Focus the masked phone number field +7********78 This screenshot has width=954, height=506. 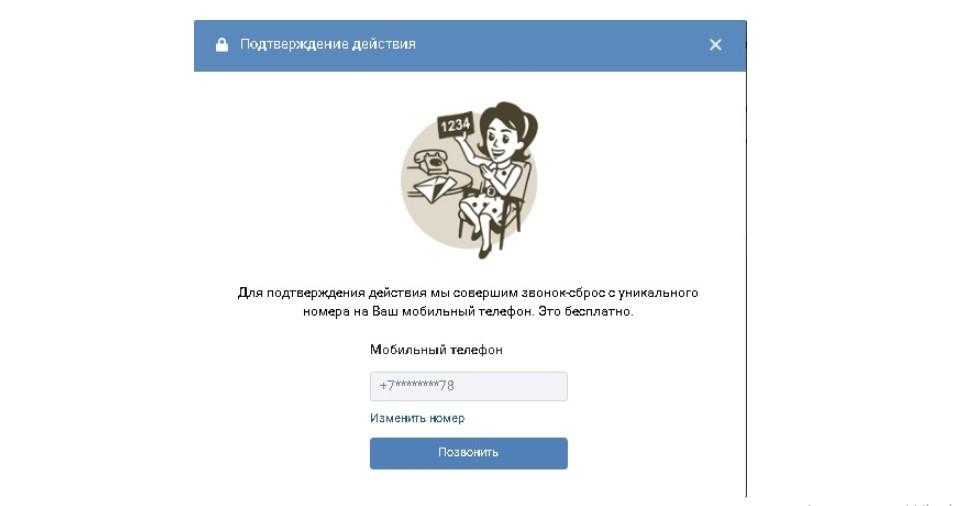[468, 386]
